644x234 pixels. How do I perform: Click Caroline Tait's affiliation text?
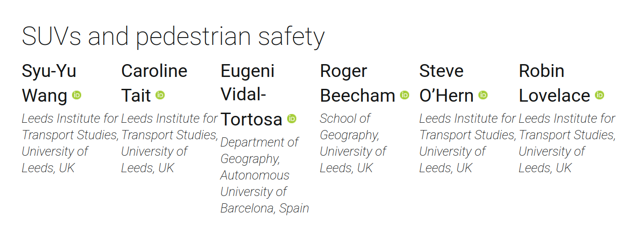tap(169, 143)
